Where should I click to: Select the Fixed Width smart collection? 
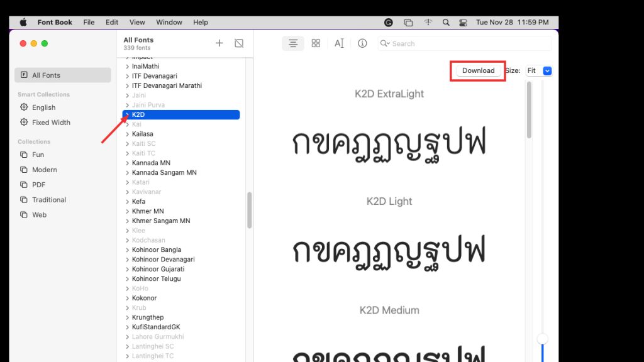pos(50,123)
